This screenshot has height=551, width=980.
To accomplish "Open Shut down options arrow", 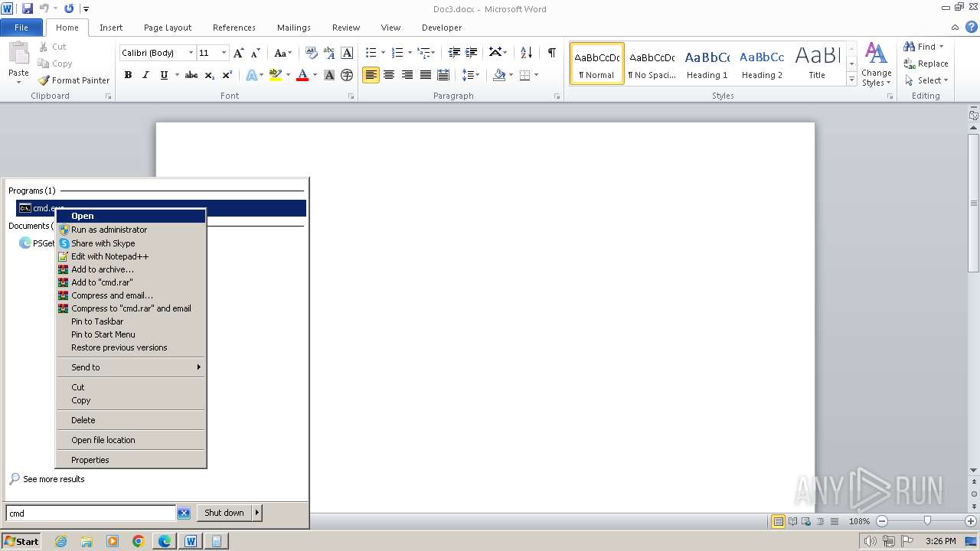I will pyautogui.click(x=257, y=513).
